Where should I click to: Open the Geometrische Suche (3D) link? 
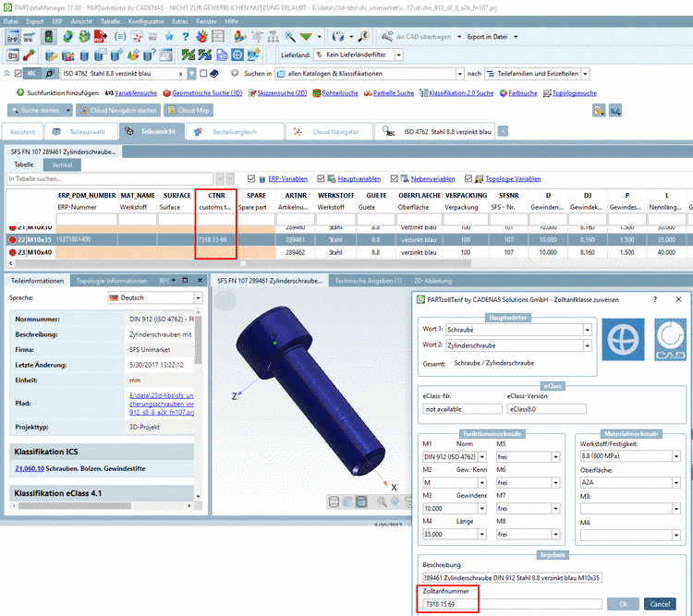pyautogui.click(x=207, y=92)
